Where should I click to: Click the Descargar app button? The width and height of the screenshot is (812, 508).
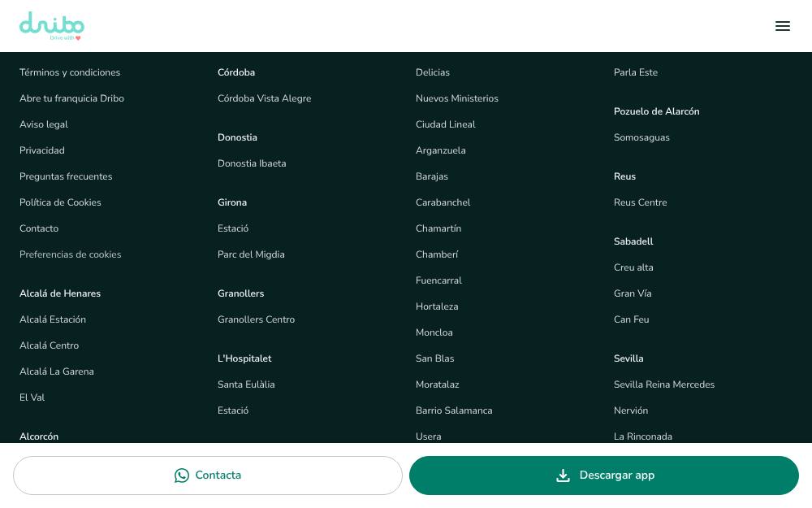(604, 475)
